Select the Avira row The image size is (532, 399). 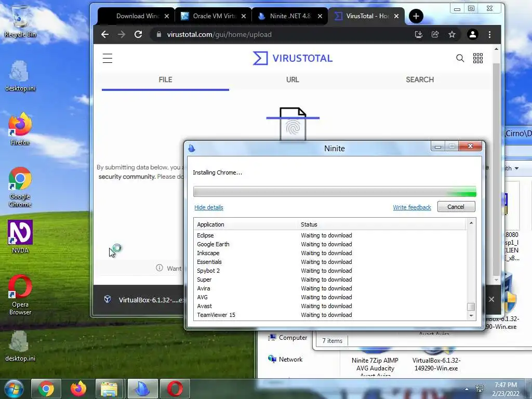330,288
